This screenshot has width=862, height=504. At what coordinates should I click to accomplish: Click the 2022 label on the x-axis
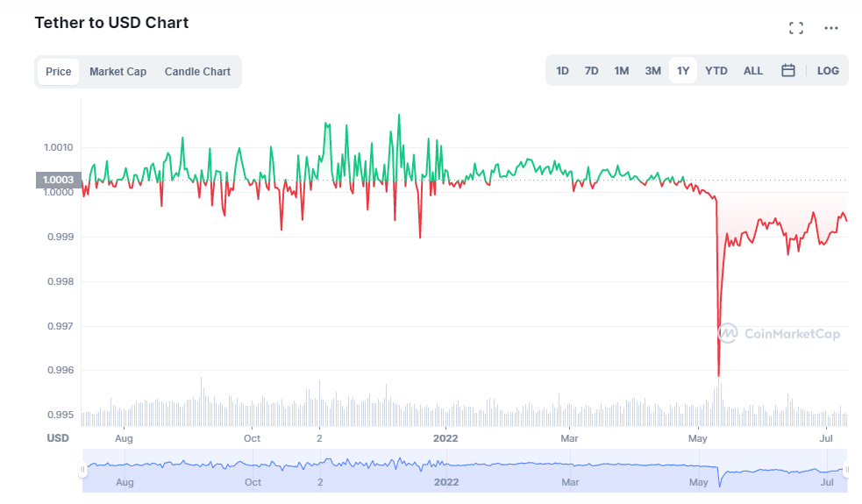[445, 438]
